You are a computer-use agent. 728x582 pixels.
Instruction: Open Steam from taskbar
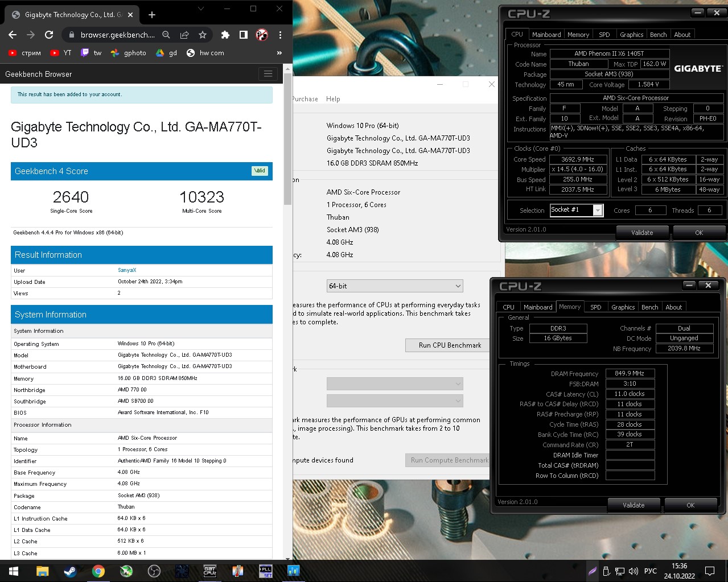pos(71,571)
